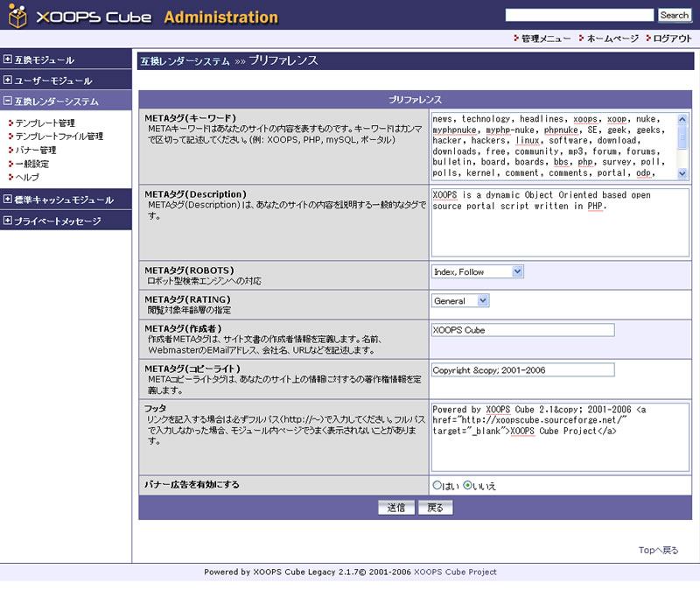The image size is (700, 590).
Task: Expand the ユーザーモジュール plus icon
Action: [x=8, y=80]
